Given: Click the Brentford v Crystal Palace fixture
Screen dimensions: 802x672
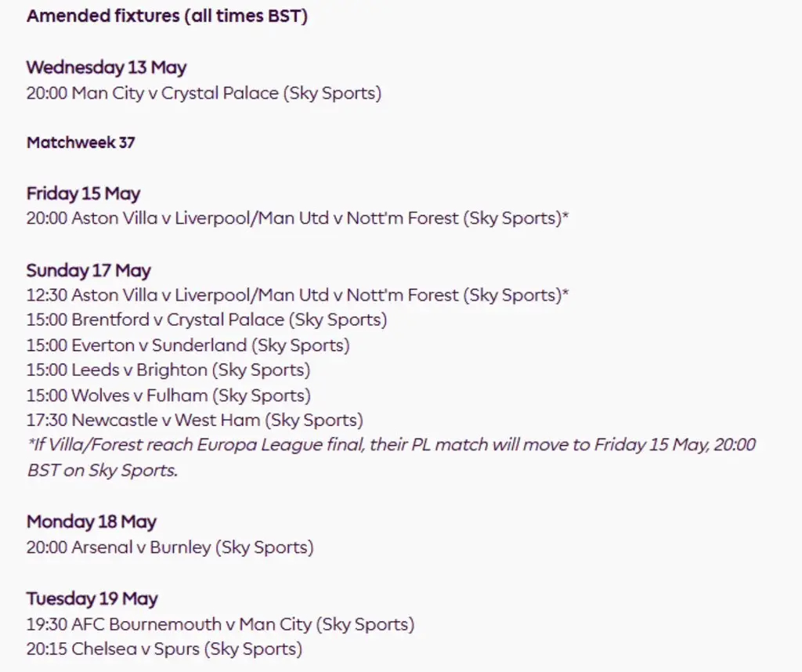Looking at the screenshot, I should 207,320.
